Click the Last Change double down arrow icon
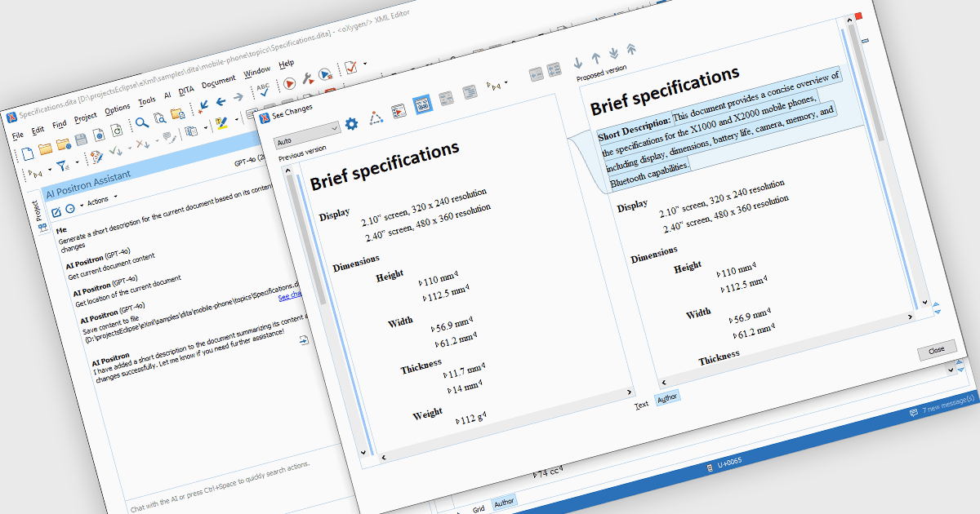Screen dimensions: 980x514 pos(613,53)
